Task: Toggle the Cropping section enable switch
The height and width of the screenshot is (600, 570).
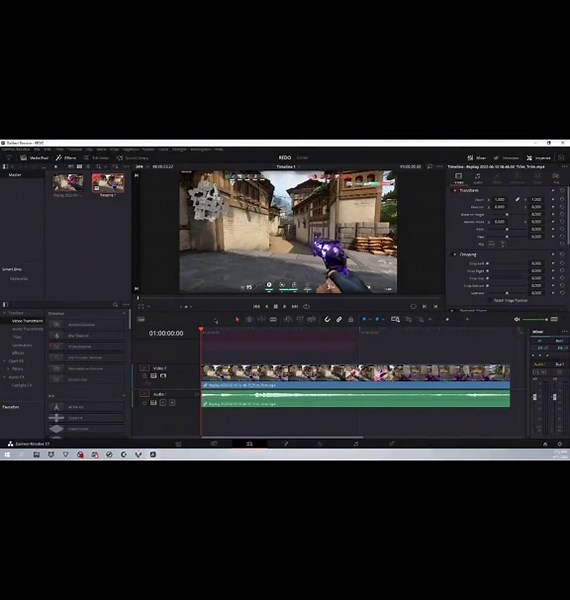Action: tap(455, 254)
